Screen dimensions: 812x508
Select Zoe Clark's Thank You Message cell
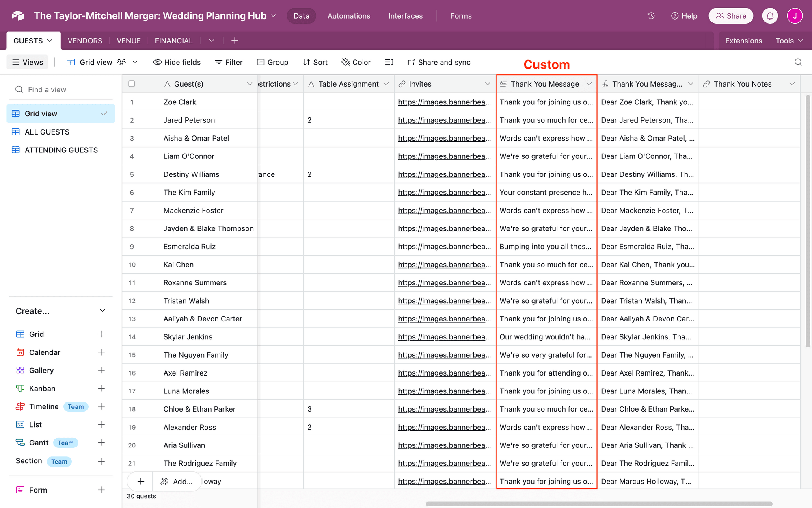click(x=546, y=102)
